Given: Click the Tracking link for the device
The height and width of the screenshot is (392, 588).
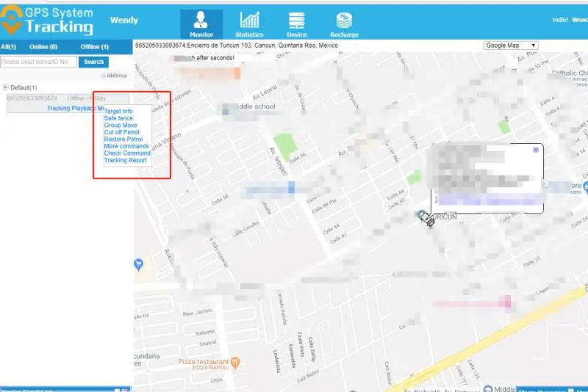Looking at the screenshot, I should (58, 108).
